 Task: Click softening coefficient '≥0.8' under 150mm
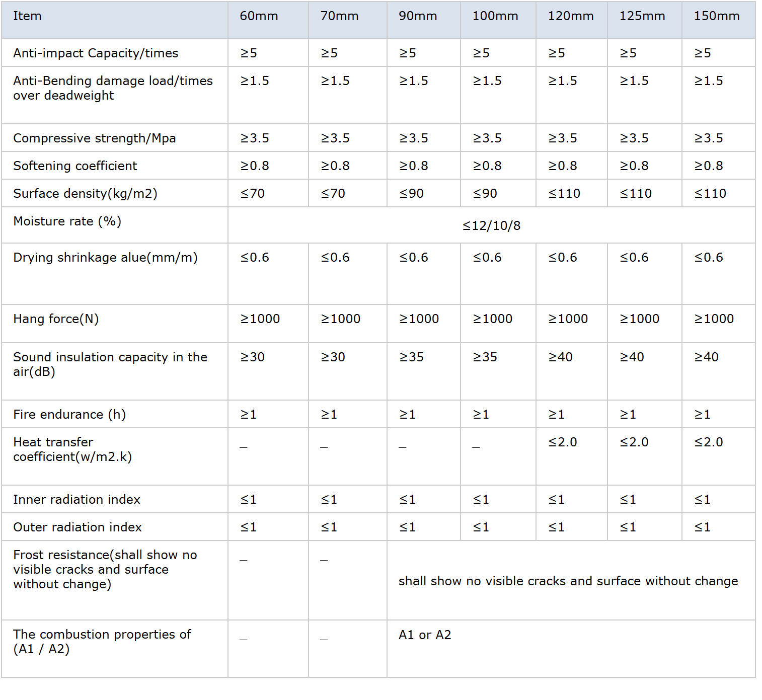[x=708, y=166]
